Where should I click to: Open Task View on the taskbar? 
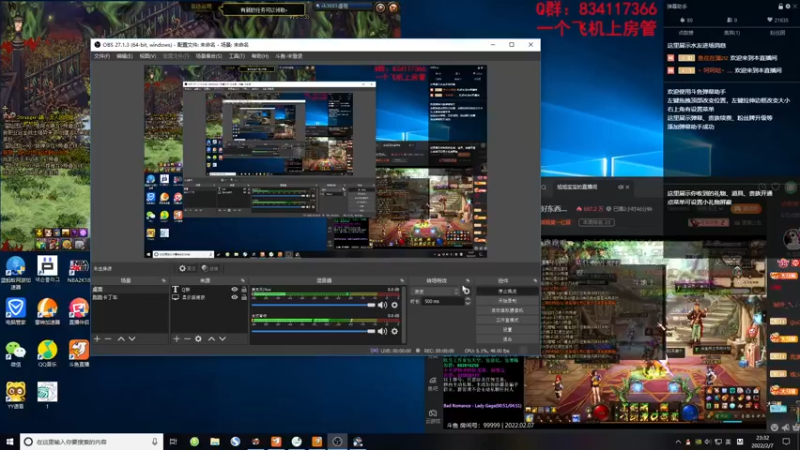[173, 442]
